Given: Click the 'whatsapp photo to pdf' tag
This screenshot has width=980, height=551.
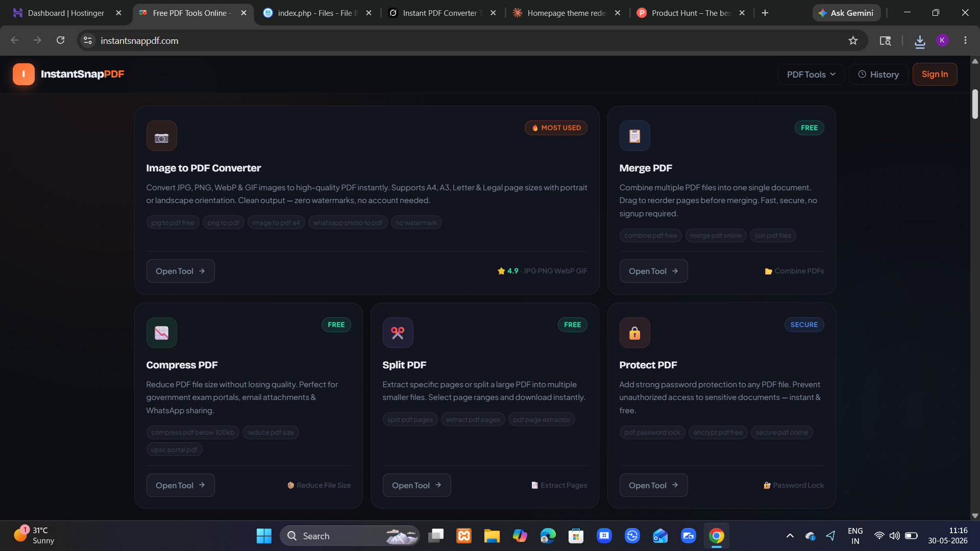Looking at the screenshot, I should point(348,222).
